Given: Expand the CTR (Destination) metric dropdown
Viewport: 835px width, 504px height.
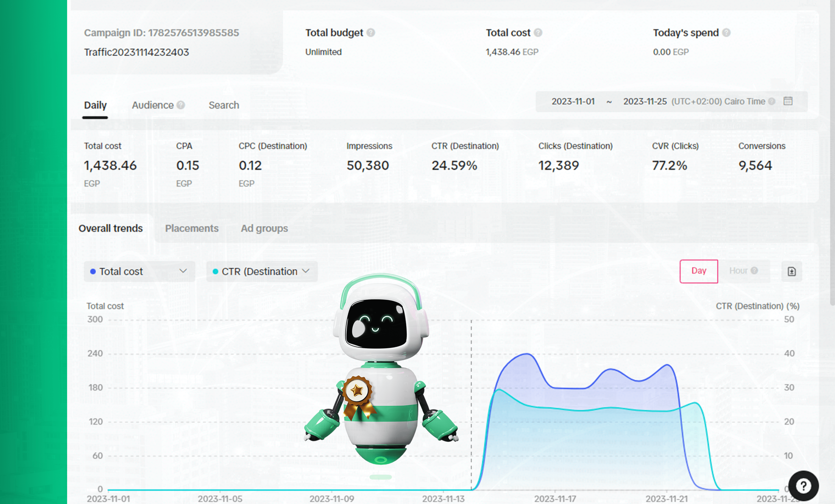Looking at the screenshot, I should [x=262, y=271].
